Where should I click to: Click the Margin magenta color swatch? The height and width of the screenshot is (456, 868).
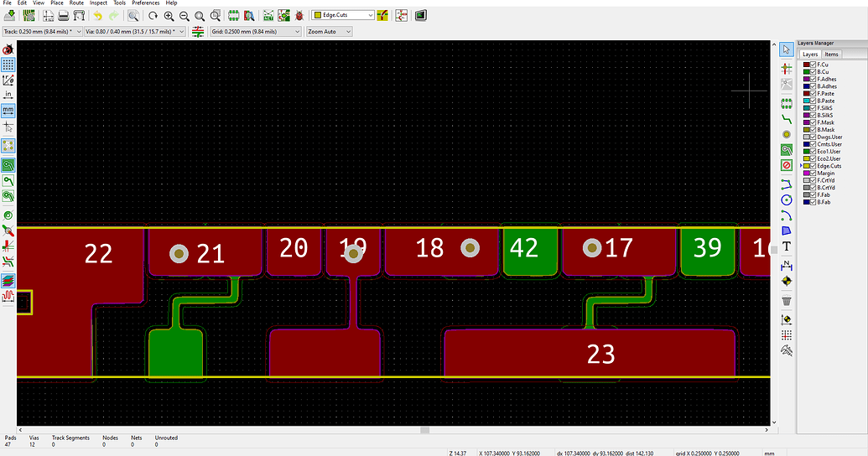[x=807, y=174]
